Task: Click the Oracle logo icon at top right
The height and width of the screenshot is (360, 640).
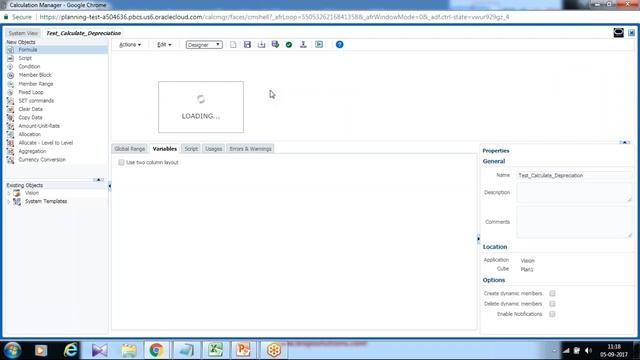Action: point(618,33)
